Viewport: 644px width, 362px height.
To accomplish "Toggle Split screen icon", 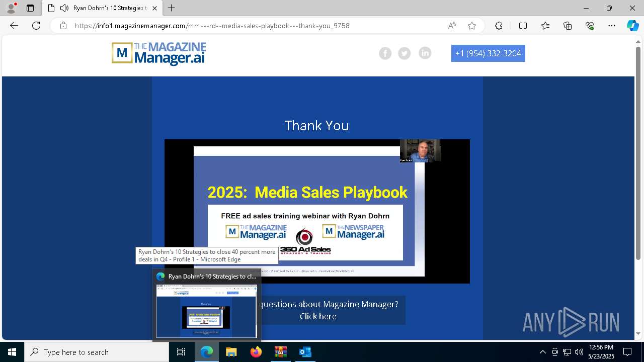I will pyautogui.click(x=523, y=26).
